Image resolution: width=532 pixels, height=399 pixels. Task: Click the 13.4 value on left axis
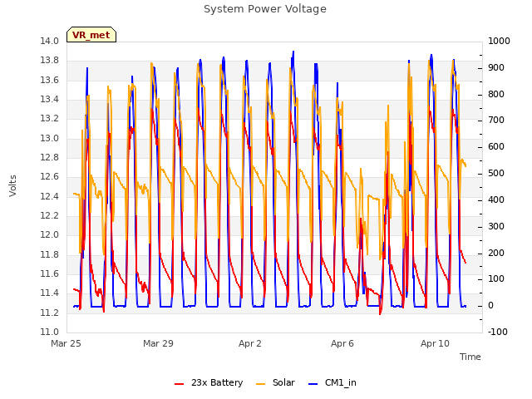tap(49, 99)
